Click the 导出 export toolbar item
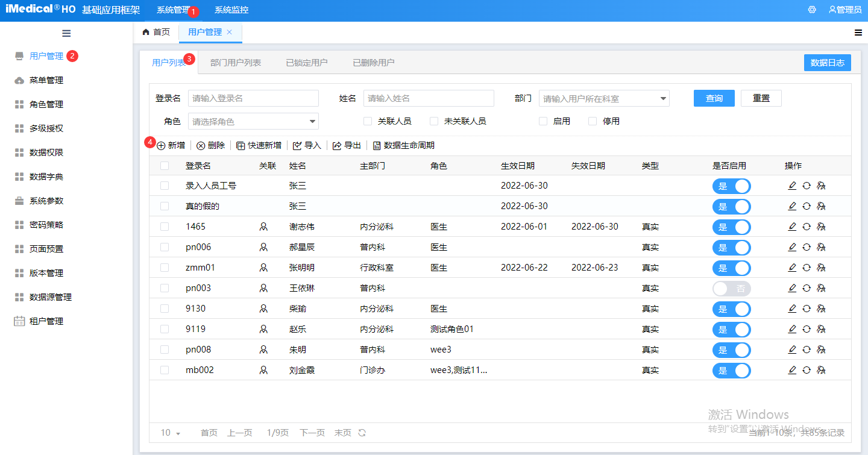 [347, 145]
